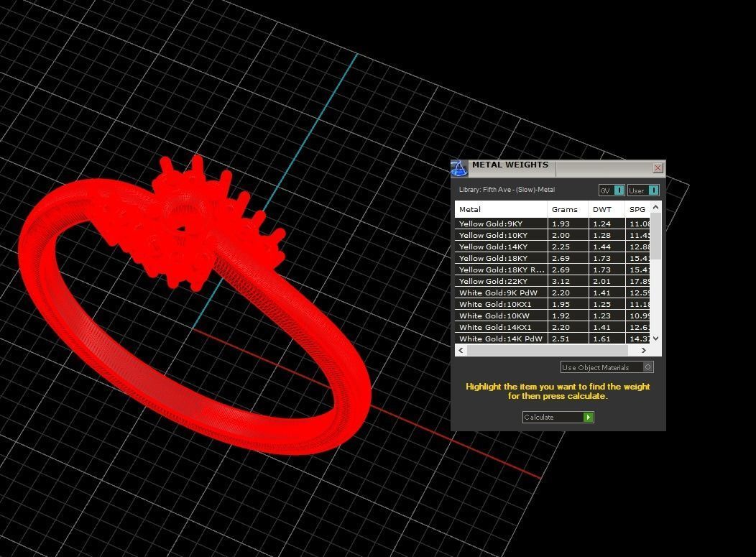The width and height of the screenshot is (756, 557).
Task: Select the White Gold:10KX1 row
Action: click(553, 304)
